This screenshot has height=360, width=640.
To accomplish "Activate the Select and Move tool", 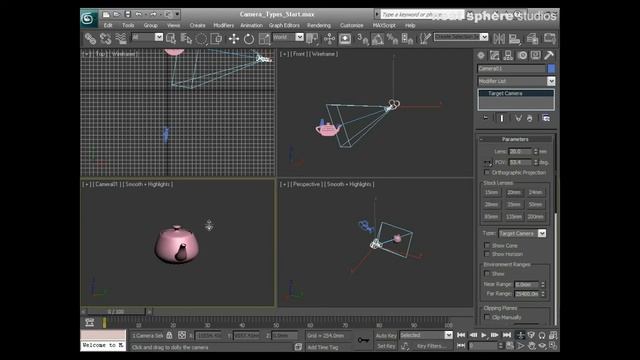I will (x=234, y=39).
